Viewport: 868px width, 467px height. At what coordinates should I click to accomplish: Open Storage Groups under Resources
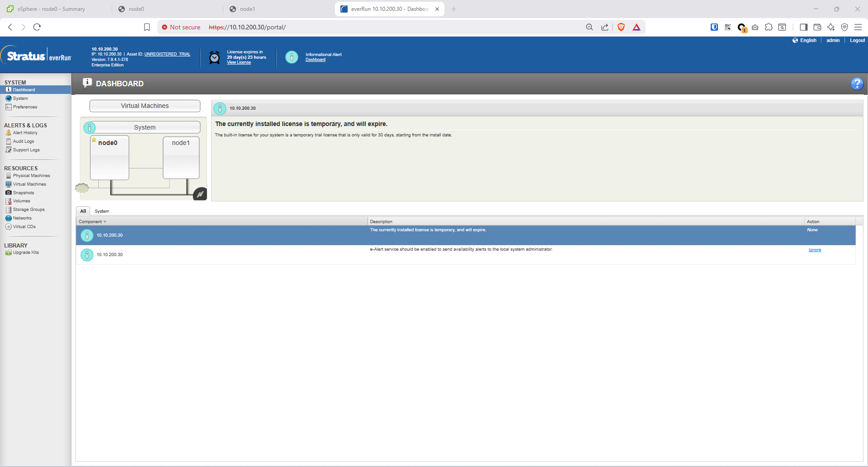pyautogui.click(x=28, y=210)
